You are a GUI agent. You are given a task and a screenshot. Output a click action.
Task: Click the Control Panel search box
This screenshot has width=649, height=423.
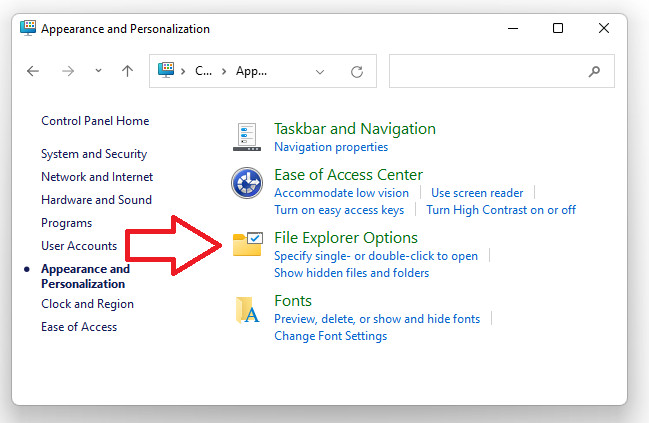(502, 71)
